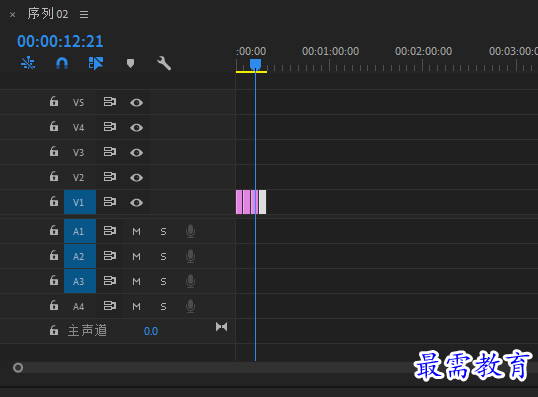The image size is (538, 397).
Task: Enable voice-over record on A2
Action: (190, 256)
